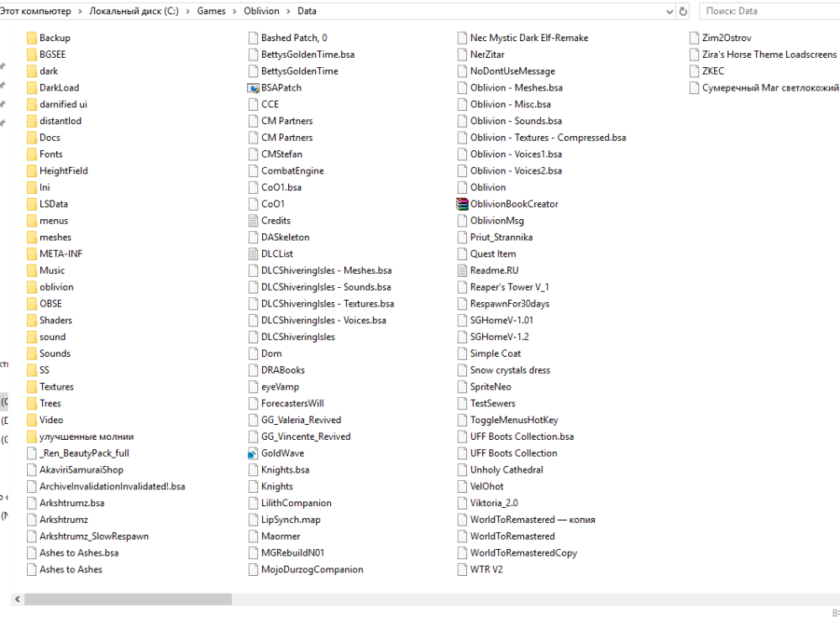Go to Этот компьютер in breadcrumb
The width and height of the screenshot is (840, 617).
[x=35, y=11]
